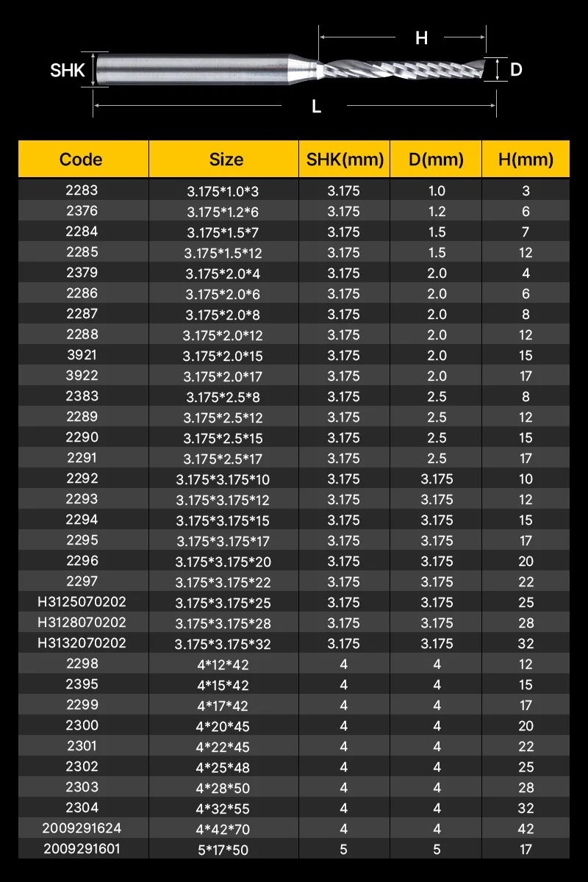Click size 3.175*3.175*32

[x=222, y=644]
